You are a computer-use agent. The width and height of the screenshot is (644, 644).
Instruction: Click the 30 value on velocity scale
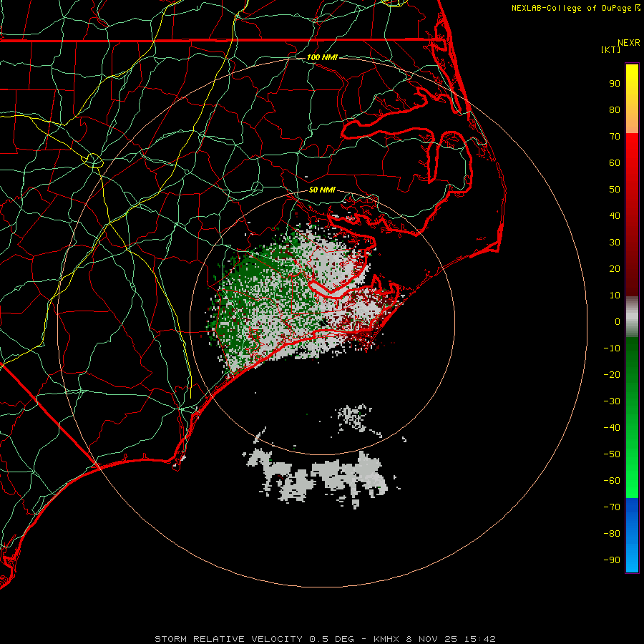pyautogui.click(x=615, y=243)
